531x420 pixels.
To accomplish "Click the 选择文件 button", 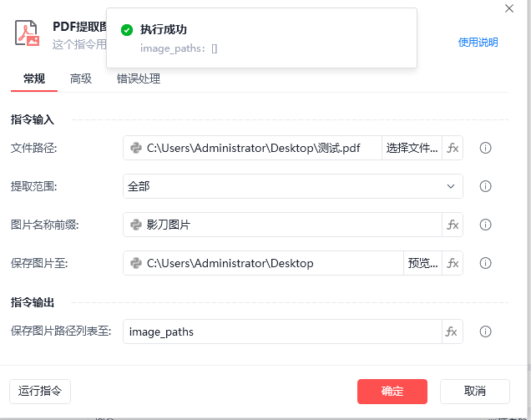I will click(412, 148).
